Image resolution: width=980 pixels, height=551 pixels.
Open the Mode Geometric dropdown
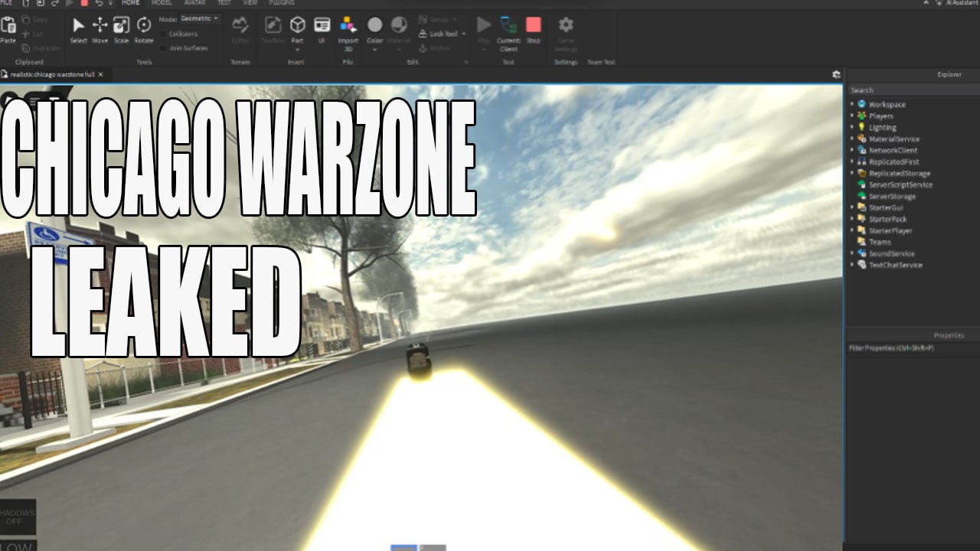point(200,18)
